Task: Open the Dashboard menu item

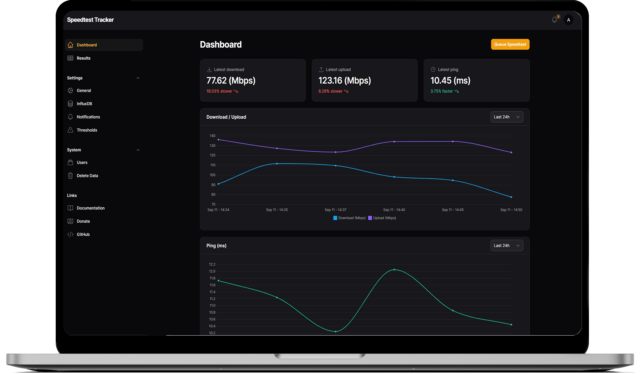Action: pos(104,45)
